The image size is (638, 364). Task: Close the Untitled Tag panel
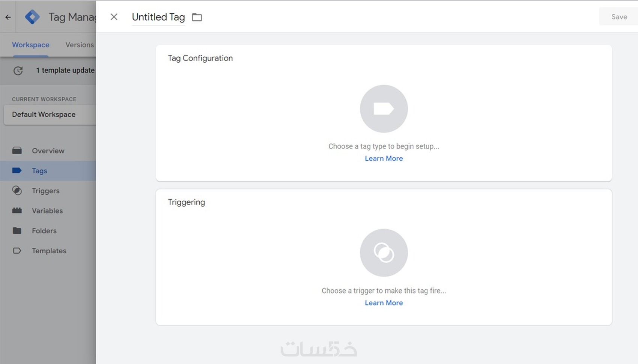coord(114,17)
